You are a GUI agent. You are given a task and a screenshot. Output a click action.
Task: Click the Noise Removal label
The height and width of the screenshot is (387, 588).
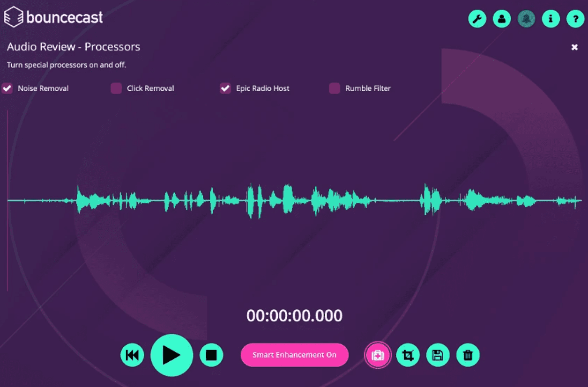43,88
